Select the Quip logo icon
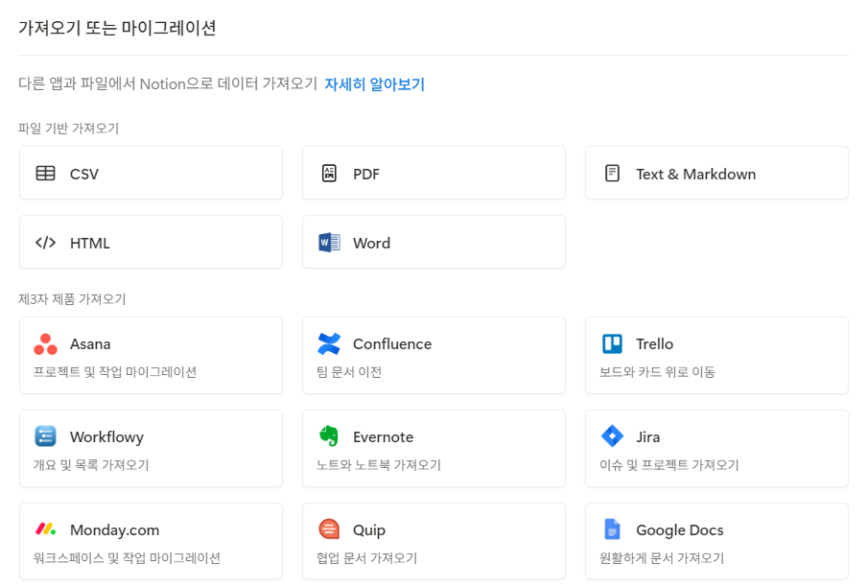The width and height of the screenshot is (868, 588). [329, 529]
